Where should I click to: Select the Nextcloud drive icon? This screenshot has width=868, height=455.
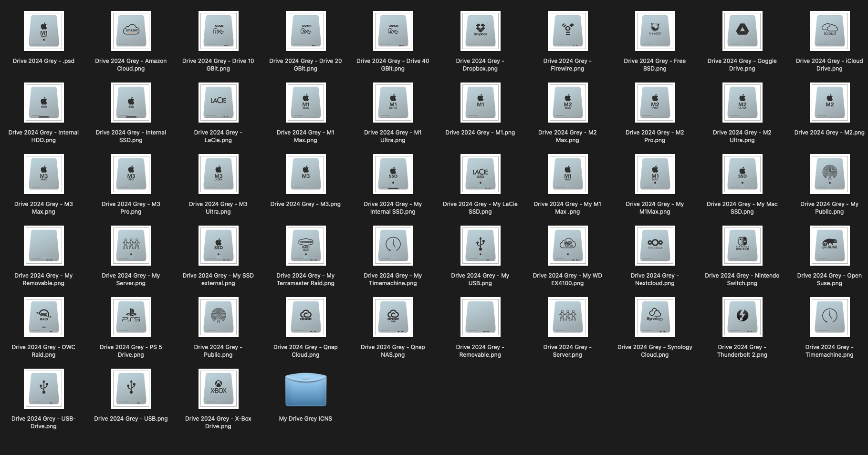[x=655, y=246]
